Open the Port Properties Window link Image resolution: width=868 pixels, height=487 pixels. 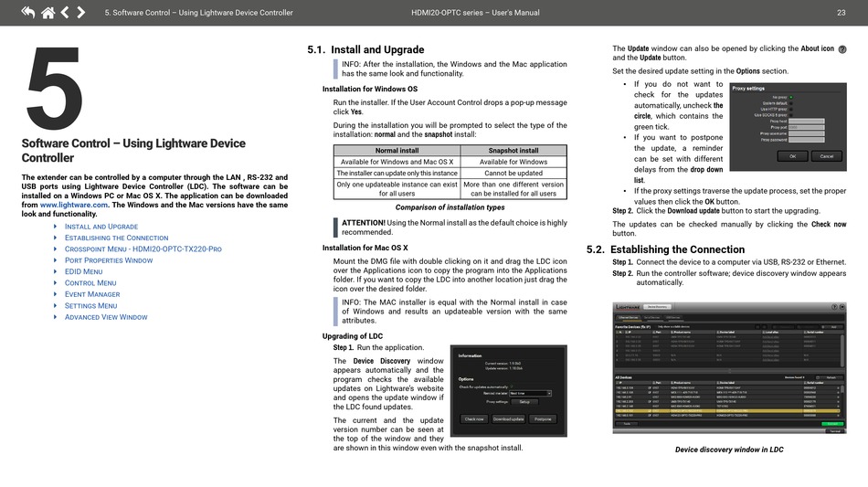click(109, 260)
